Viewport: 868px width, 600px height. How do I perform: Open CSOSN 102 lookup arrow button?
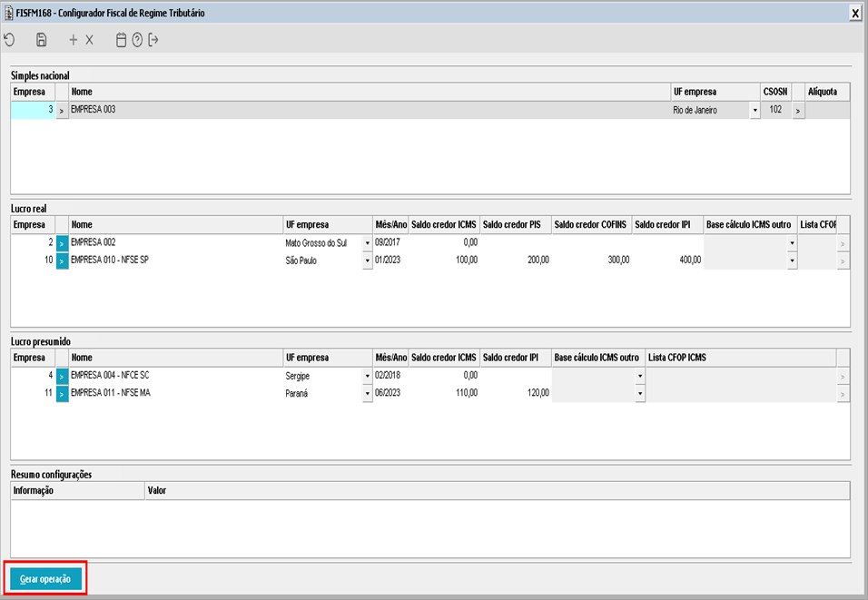coord(798,111)
